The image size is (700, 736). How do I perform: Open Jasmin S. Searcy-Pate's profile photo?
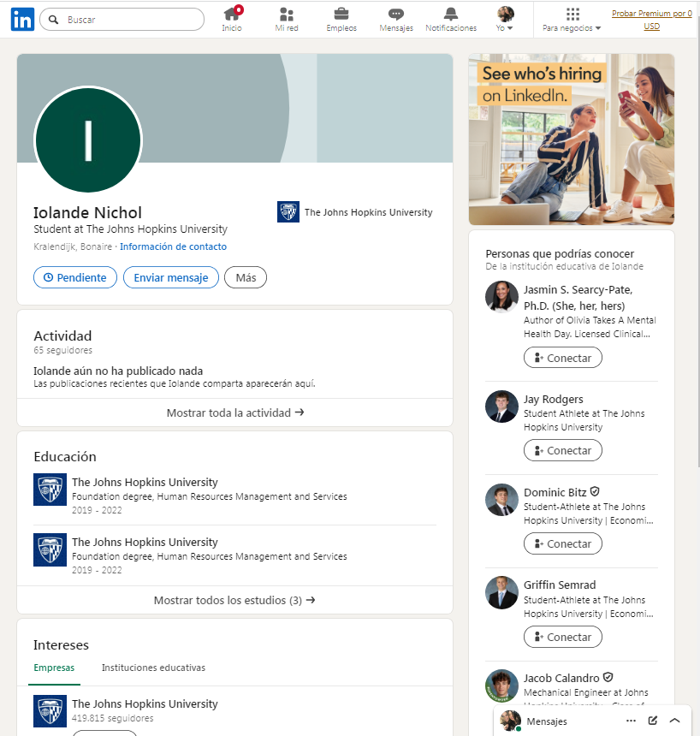point(501,297)
